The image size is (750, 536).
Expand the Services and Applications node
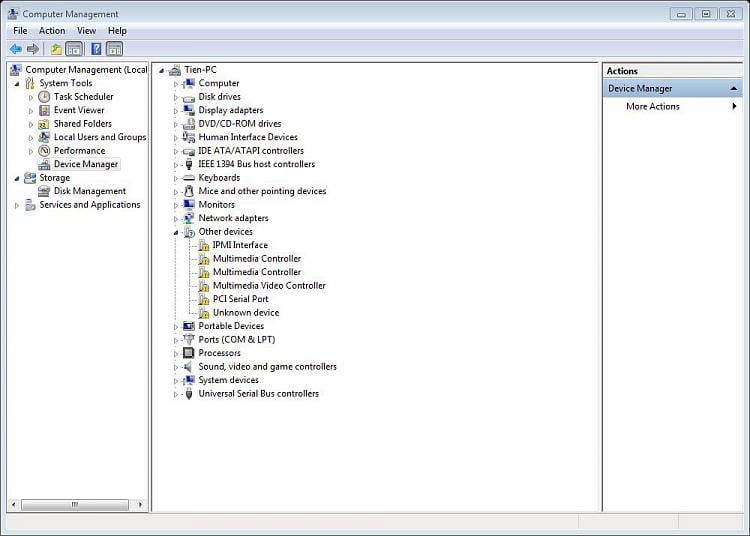click(x=17, y=205)
